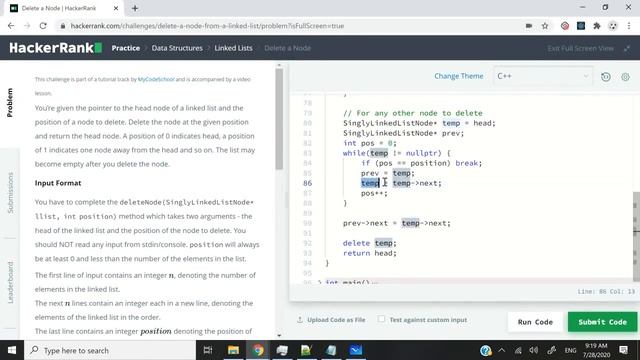Reload the page with the refresh icon
The width and height of the screenshot is (640, 360).
click(x=43, y=26)
